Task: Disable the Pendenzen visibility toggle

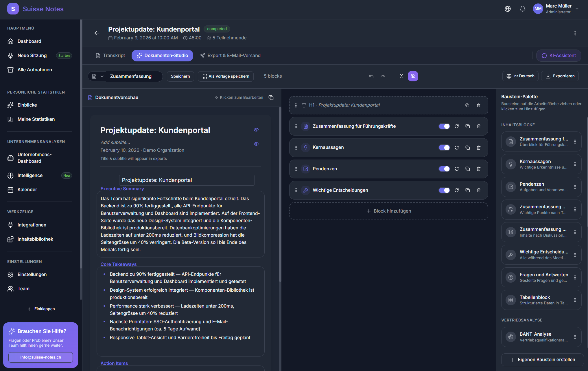Action: tap(444, 169)
